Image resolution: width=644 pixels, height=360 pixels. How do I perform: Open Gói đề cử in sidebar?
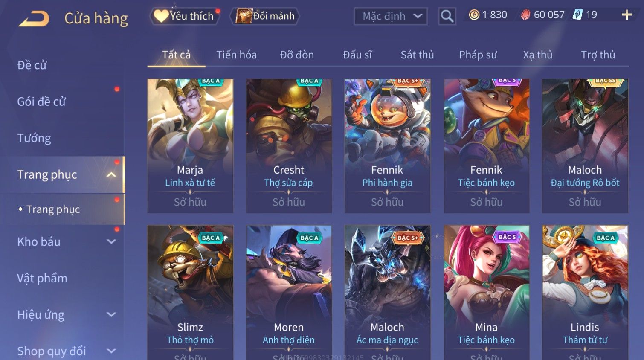click(x=41, y=102)
